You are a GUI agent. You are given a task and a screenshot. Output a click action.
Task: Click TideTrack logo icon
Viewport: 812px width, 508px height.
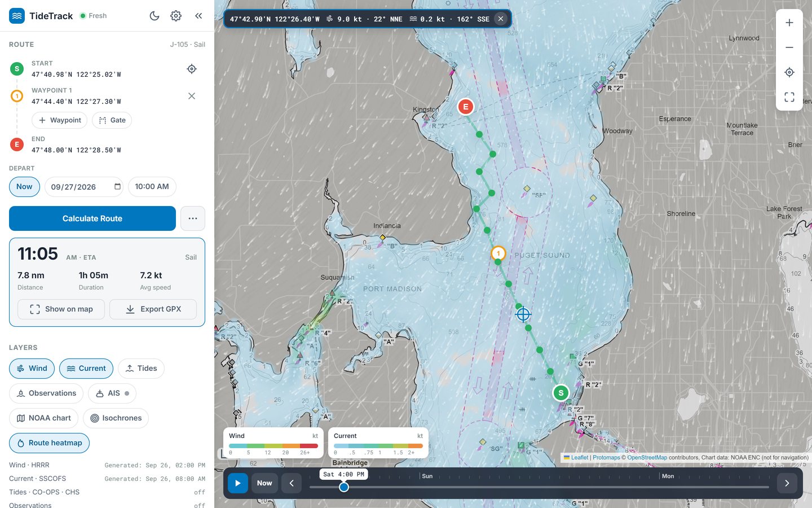[x=17, y=16]
